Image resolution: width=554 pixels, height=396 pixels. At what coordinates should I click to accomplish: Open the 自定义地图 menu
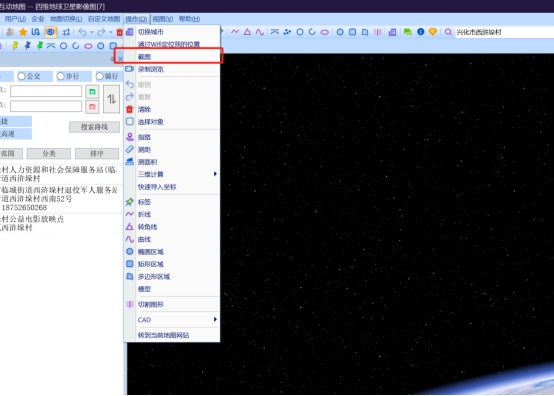[x=104, y=19]
